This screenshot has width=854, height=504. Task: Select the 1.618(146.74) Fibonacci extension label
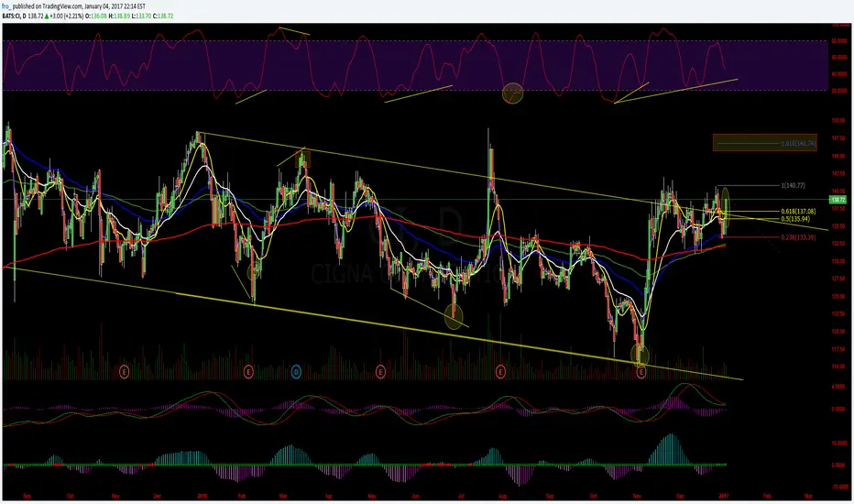[x=798, y=144]
